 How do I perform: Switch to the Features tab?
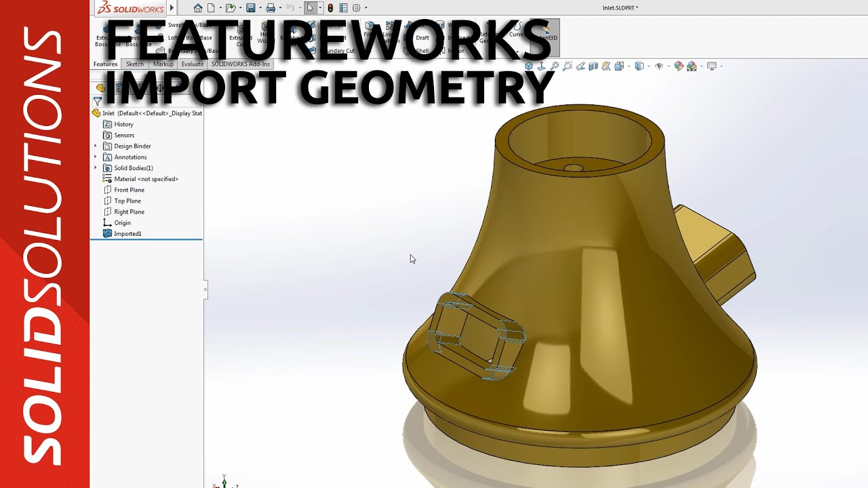[106, 64]
